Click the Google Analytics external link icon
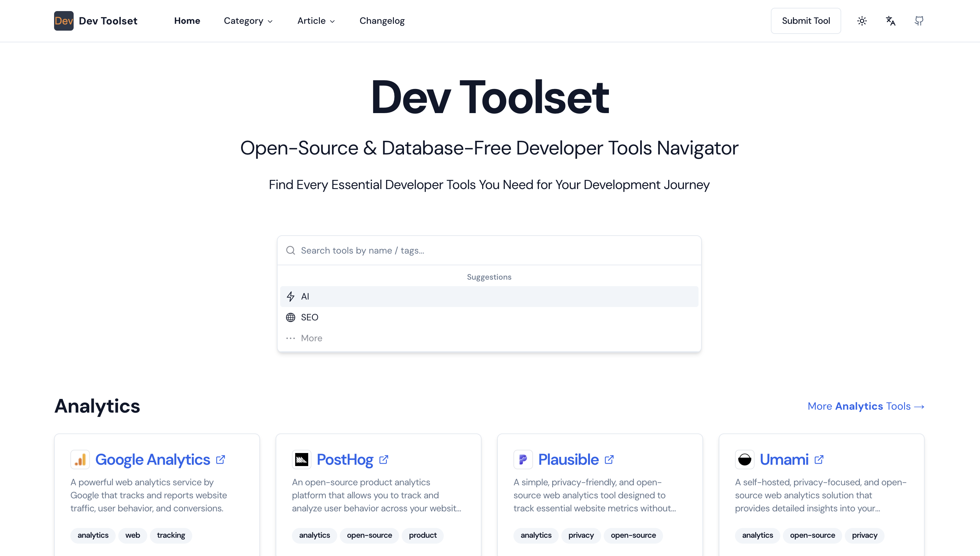This screenshot has height=556, width=980. (220, 460)
